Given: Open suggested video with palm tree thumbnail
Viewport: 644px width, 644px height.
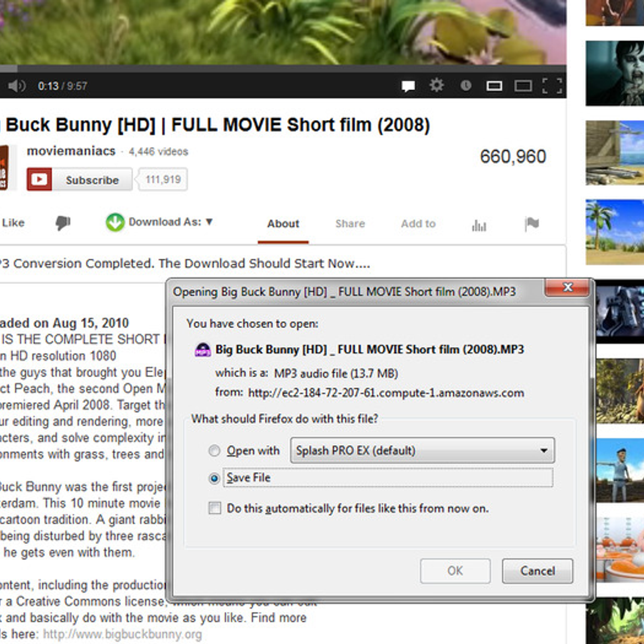Looking at the screenshot, I should click(x=615, y=232).
